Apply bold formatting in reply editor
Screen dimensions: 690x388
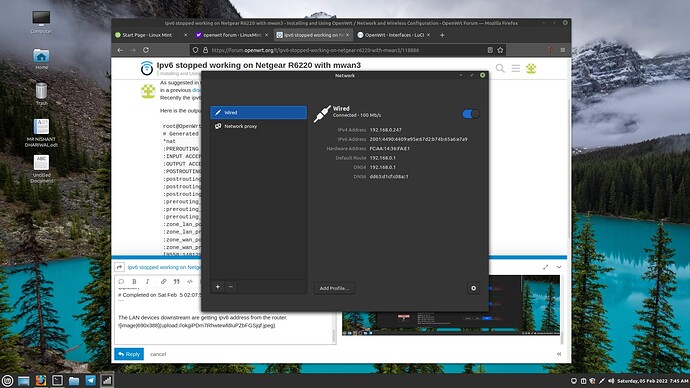pyautogui.click(x=134, y=282)
